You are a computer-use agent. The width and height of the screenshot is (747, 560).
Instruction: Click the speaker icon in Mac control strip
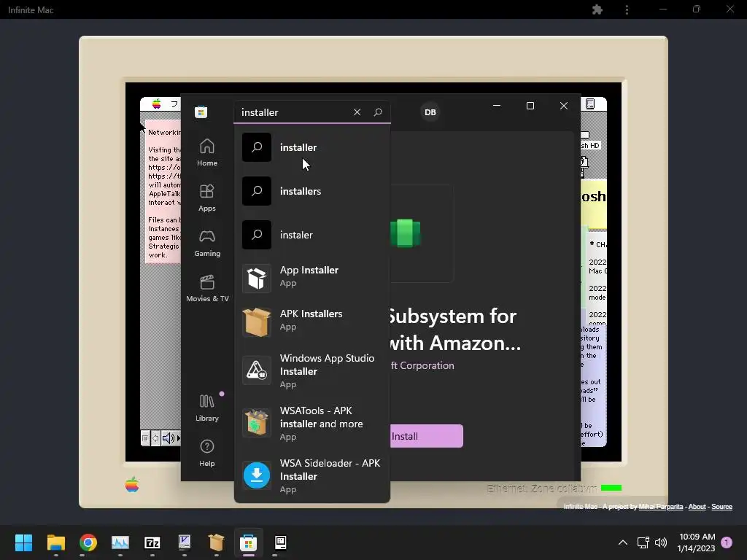168,438
